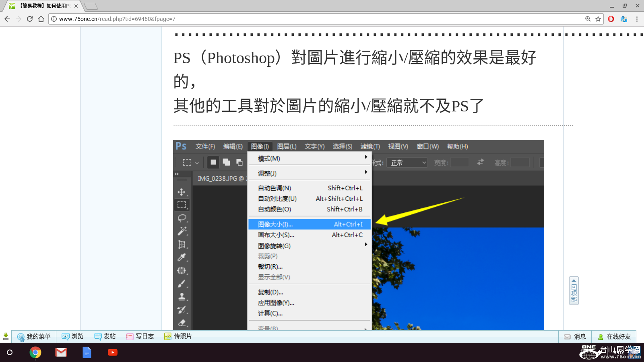Open the 文字(Y) menu
Image resolution: width=644 pixels, height=362 pixels.
[x=315, y=146]
